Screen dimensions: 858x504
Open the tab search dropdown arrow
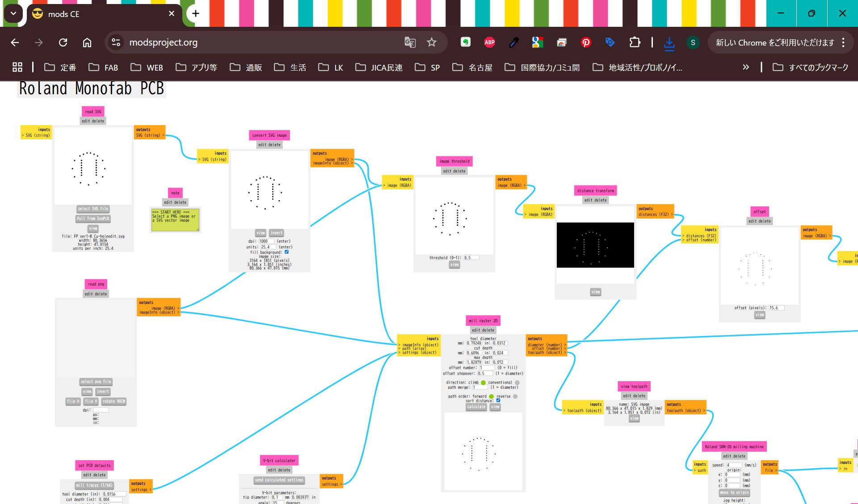click(13, 13)
